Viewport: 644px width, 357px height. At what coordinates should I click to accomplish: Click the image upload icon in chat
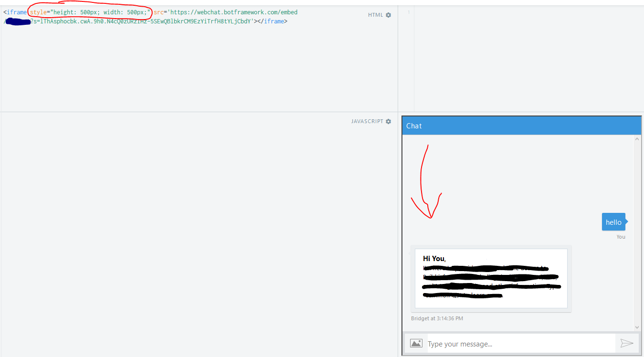point(416,343)
